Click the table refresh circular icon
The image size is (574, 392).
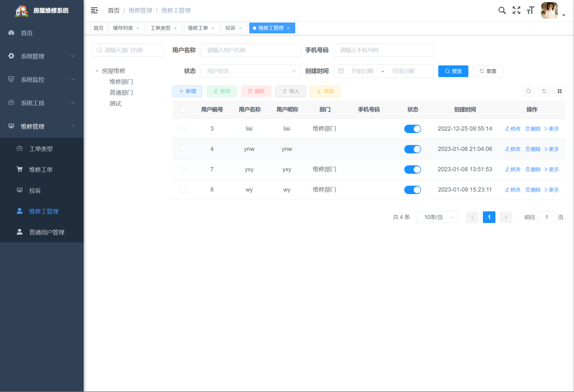pyautogui.click(x=544, y=91)
